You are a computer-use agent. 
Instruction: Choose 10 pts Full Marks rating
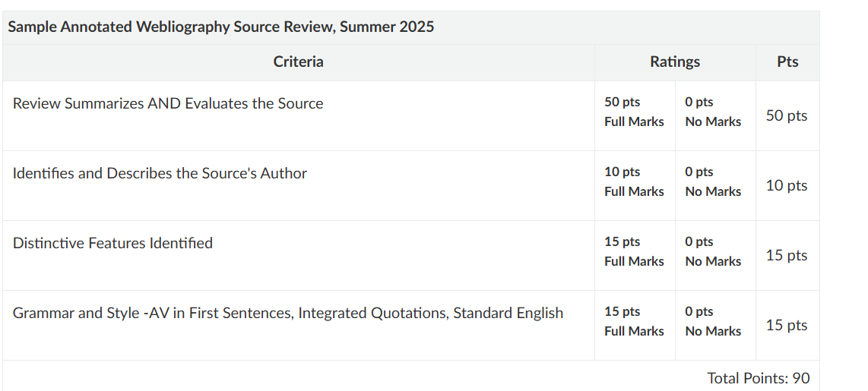tap(635, 182)
